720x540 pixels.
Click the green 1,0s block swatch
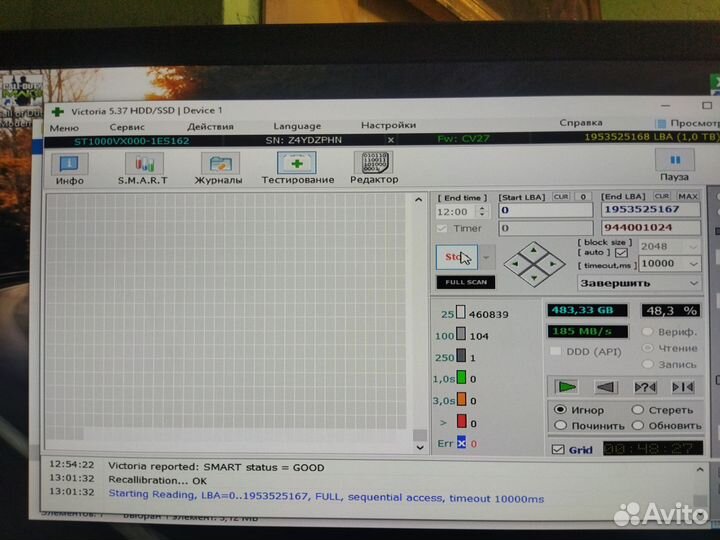pyautogui.click(x=461, y=377)
